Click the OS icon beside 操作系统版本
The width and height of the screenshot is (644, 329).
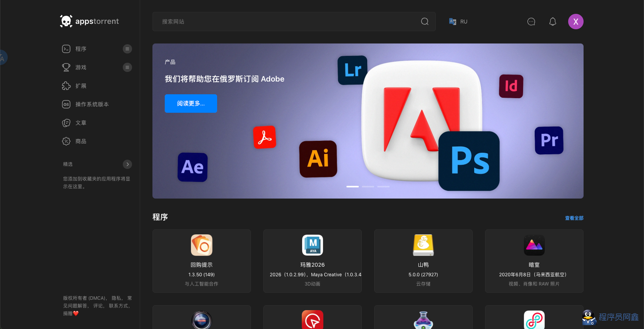pyautogui.click(x=66, y=104)
